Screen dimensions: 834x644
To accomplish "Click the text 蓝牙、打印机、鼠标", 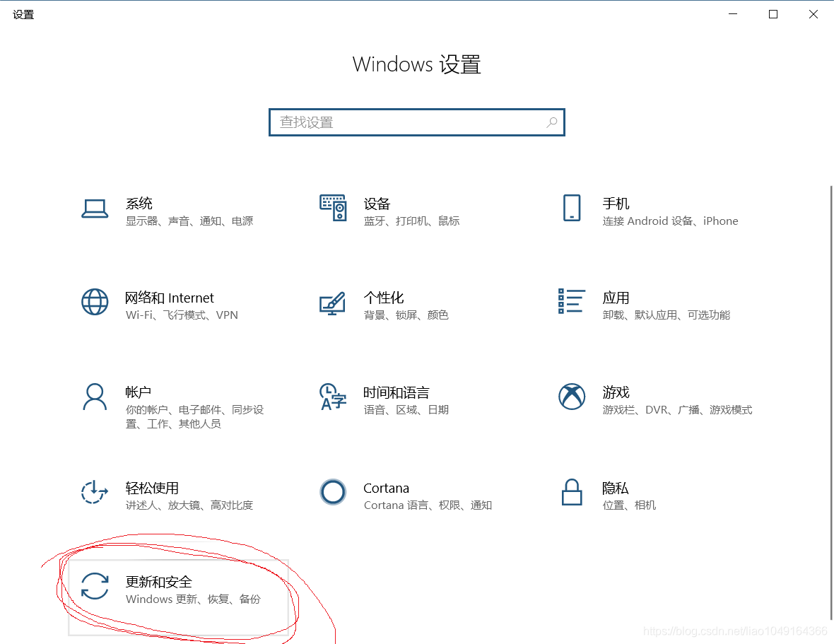I will click(411, 221).
